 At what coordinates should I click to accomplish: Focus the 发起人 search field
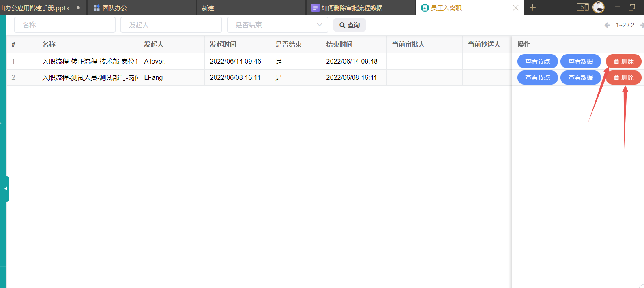pos(171,25)
